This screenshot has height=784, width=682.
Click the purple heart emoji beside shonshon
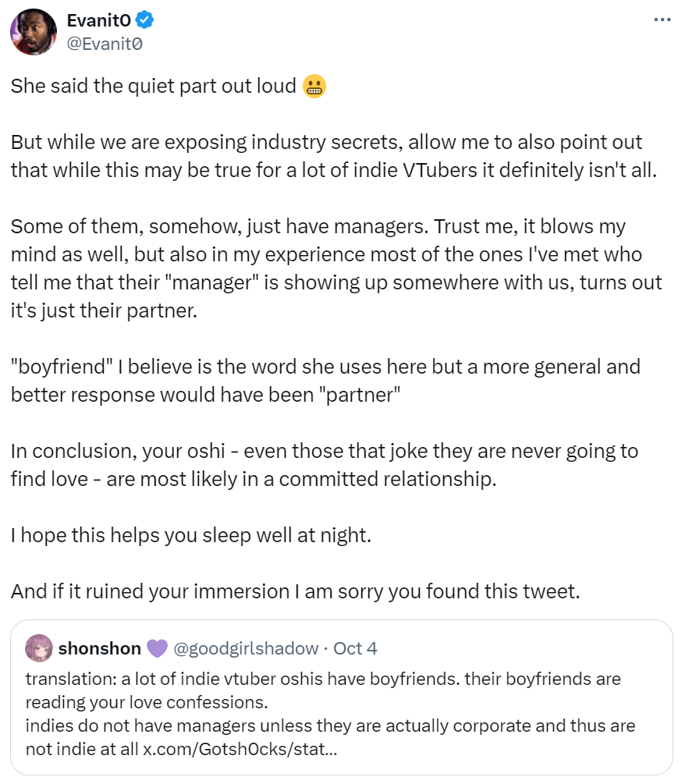point(157,648)
